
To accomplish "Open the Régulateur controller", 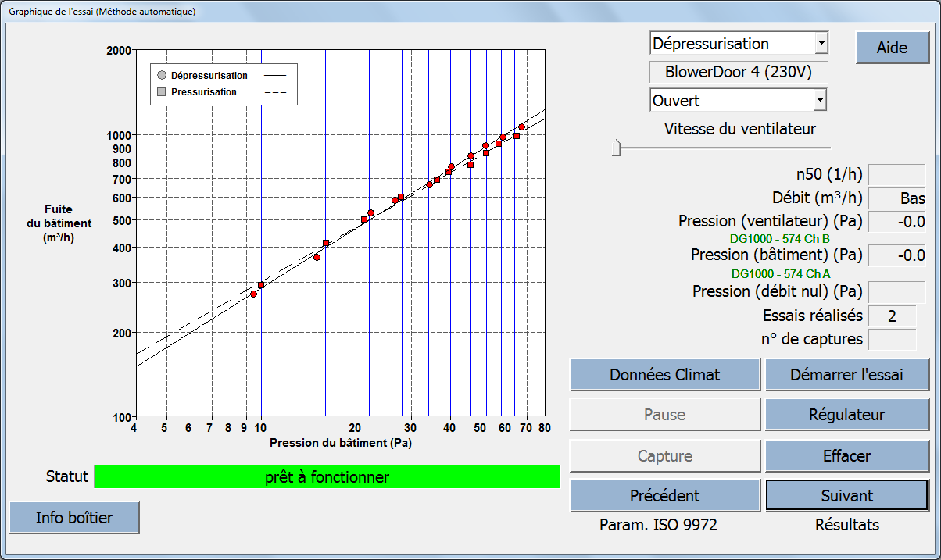I will click(846, 415).
